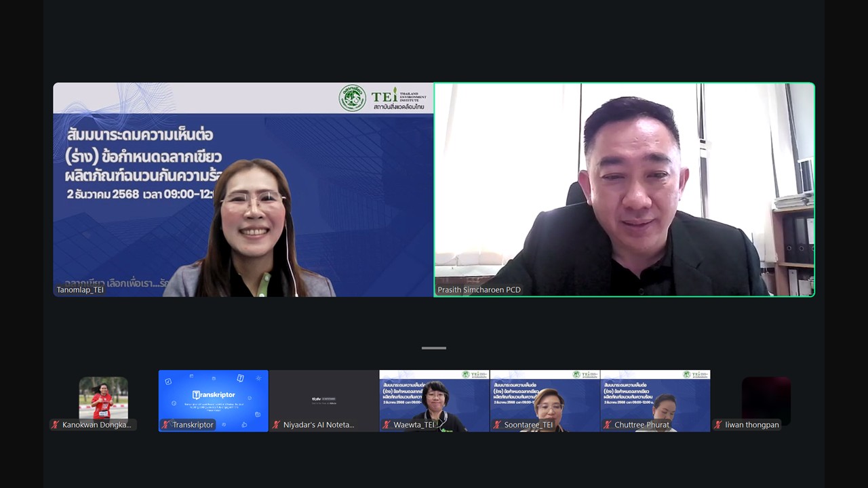Select the blue Transkriptor participant tile

tap(213, 396)
